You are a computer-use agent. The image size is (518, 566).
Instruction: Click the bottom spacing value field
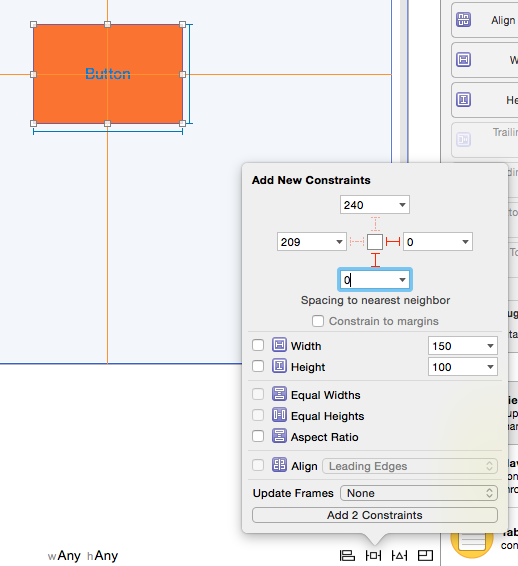coord(375,280)
